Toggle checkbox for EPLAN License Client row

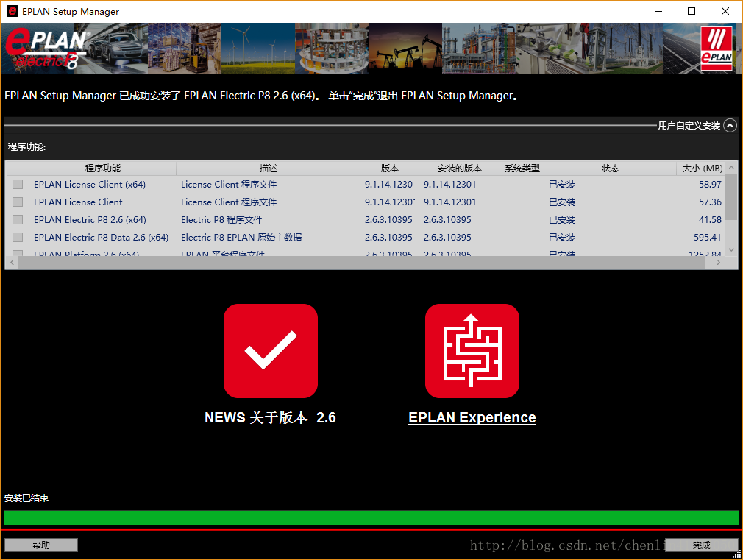18,202
